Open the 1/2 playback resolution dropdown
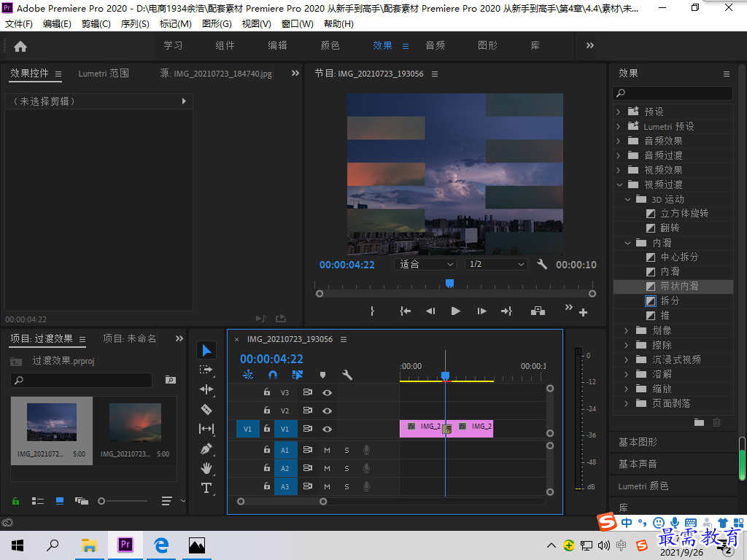747x560 pixels. point(496,264)
